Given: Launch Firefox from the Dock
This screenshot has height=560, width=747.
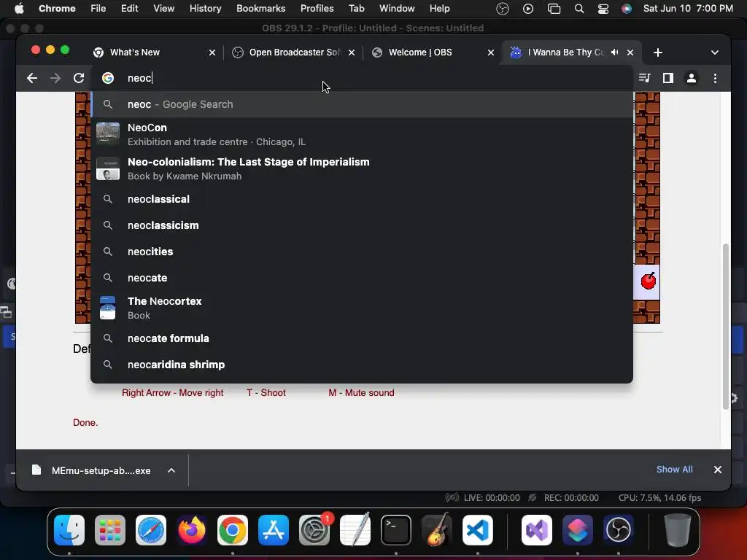Looking at the screenshot, I should tap(192, 529).
